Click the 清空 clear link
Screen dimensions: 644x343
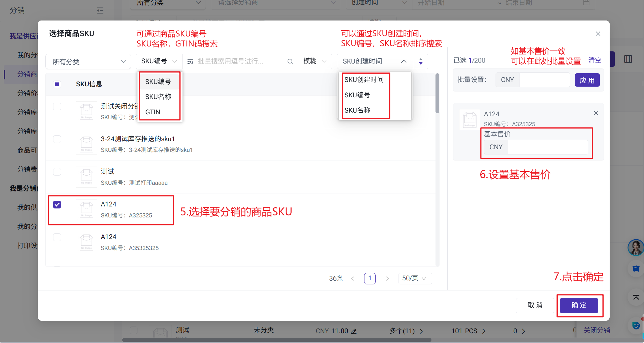[x=595, y=60]
